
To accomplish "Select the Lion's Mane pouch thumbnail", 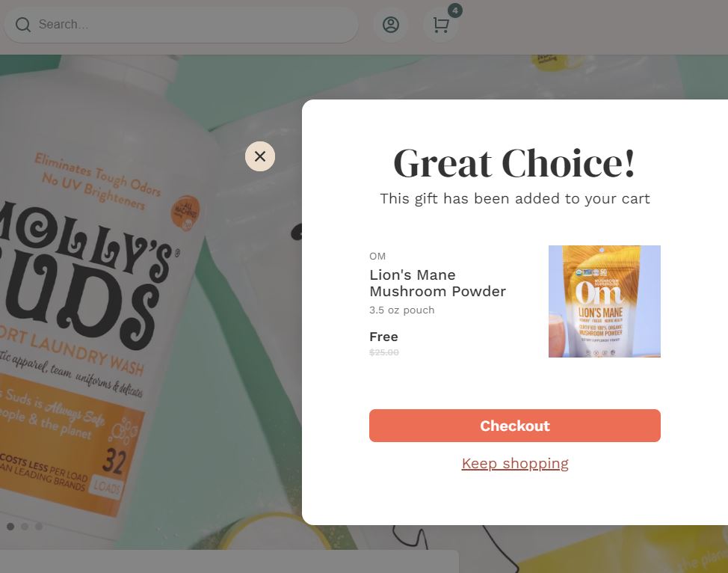I will tap(605, 301).
